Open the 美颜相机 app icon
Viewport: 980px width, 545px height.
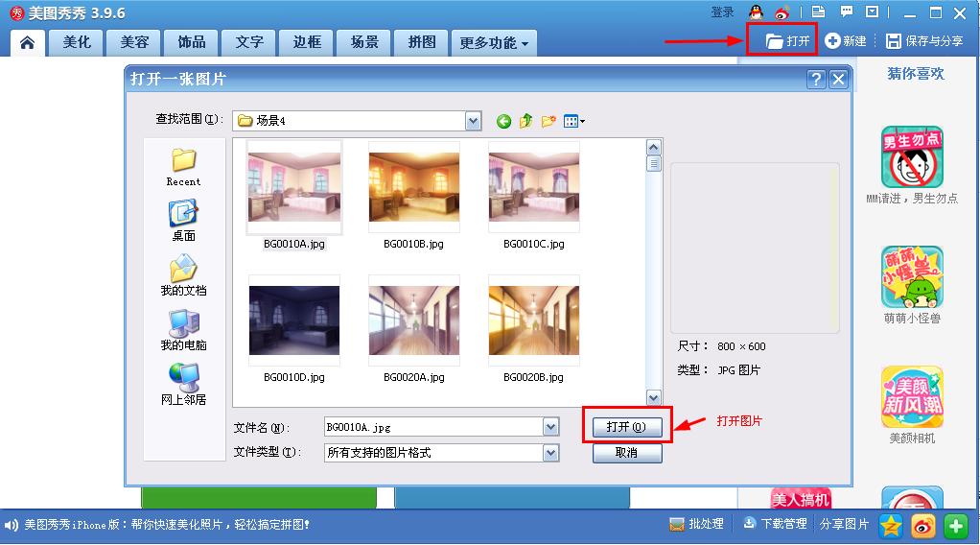pyautogui.click(x=912, y=397)
